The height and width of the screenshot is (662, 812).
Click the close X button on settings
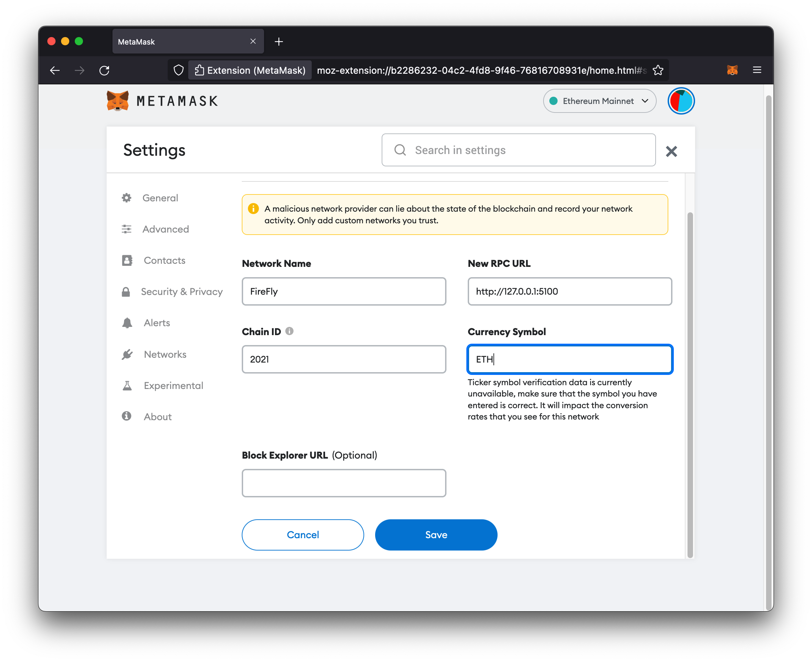pos(673,151)
